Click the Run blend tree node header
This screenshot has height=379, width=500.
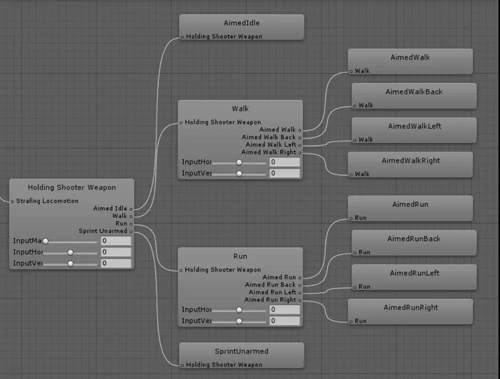(x=240, y=256)
